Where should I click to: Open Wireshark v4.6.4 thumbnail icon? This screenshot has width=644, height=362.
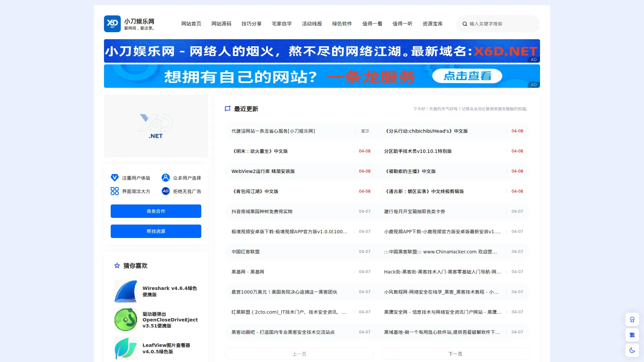pyautogui.click(x=126, y=291)
